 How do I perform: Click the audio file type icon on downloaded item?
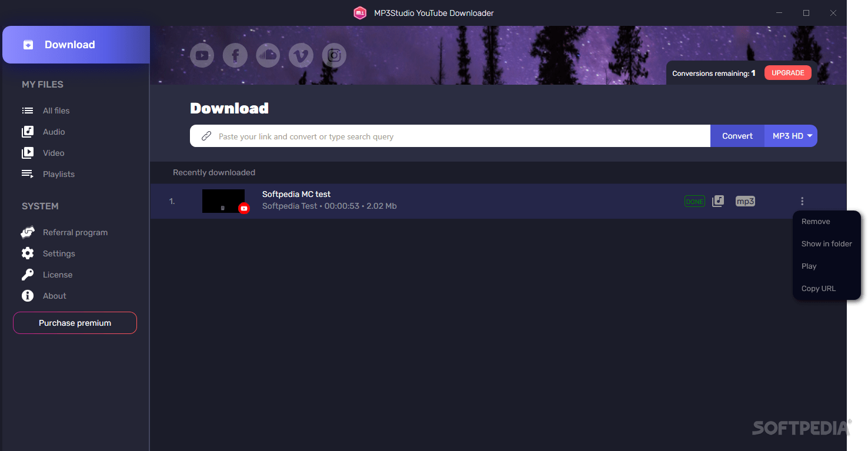coord(718,201)
